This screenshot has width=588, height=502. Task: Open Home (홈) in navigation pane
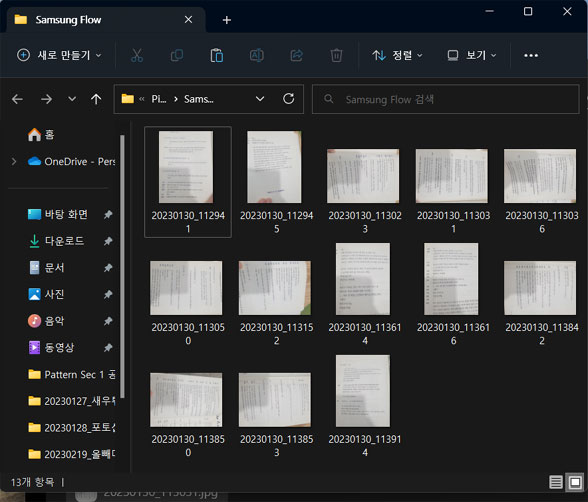point(41,135)
